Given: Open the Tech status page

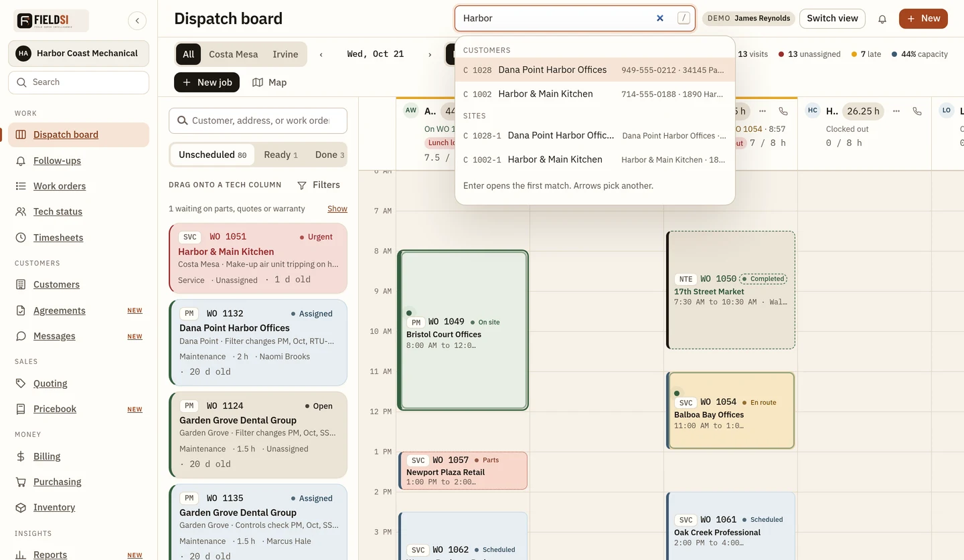Looking at the screenshot, I should tap(58, 211).
